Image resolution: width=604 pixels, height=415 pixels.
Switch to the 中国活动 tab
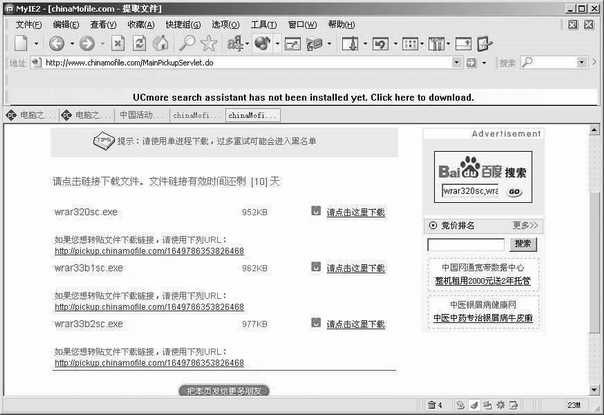point(138,115)
